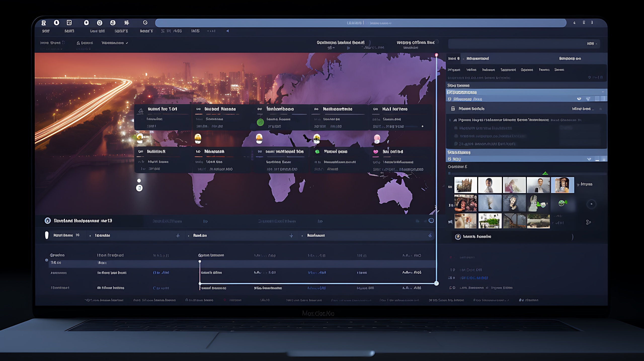This screenshot has height=361, width=644.
Task: Click the white timeline handle on the highlighted row
Action: pos(200,262)
